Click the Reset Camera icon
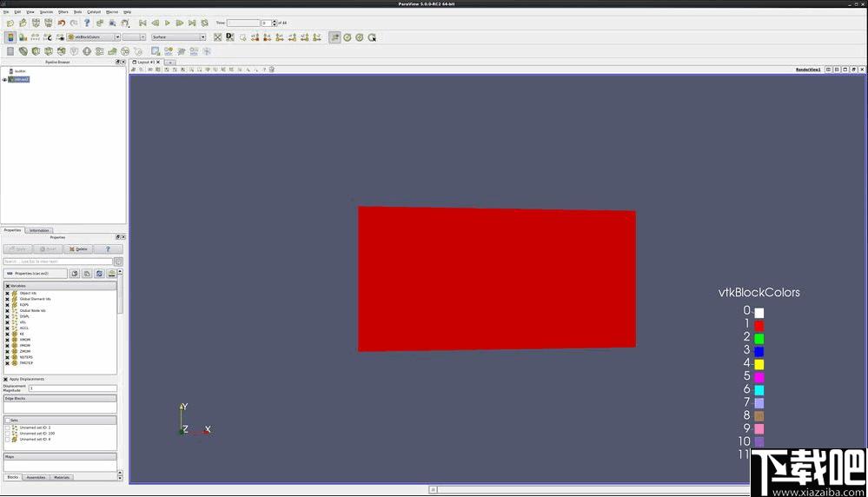Screen dimensions: 868x497 pyautogui.click(x=217, y=37)
